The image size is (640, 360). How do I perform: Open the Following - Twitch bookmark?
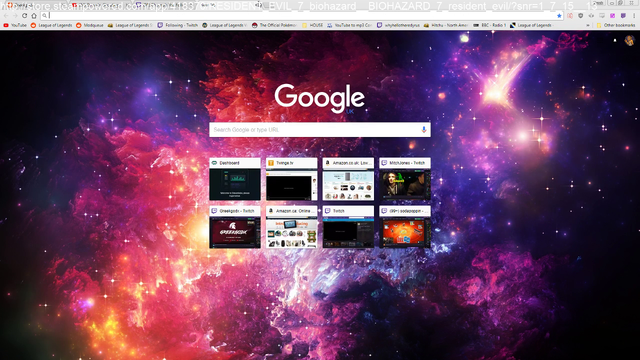(x=178, y=25)
